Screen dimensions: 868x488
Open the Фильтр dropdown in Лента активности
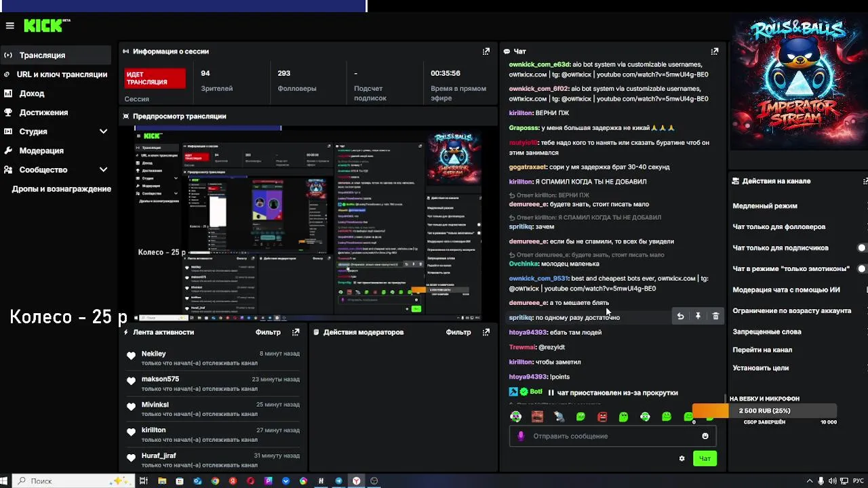coord(268,332)
